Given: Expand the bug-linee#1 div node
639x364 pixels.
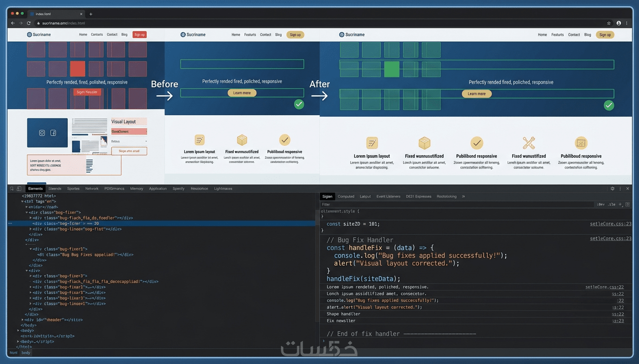Looking at the screenshot, I should click(x=31, y=304).
